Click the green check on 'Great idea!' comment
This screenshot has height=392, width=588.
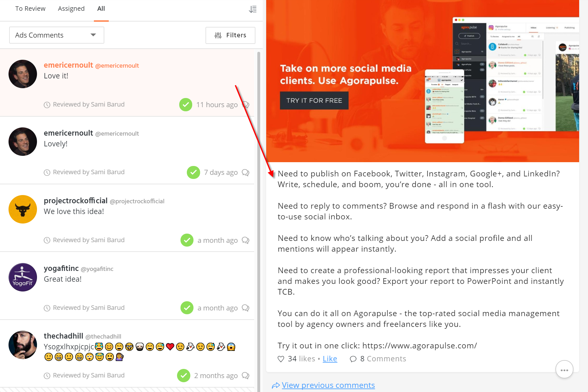[x=187, y=308]
